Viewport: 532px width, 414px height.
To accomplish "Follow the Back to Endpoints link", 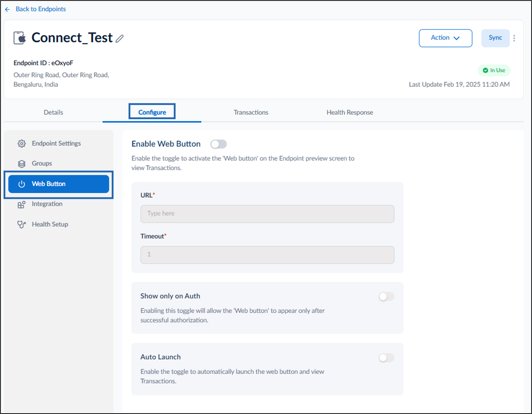I will [x=41, y=9].
